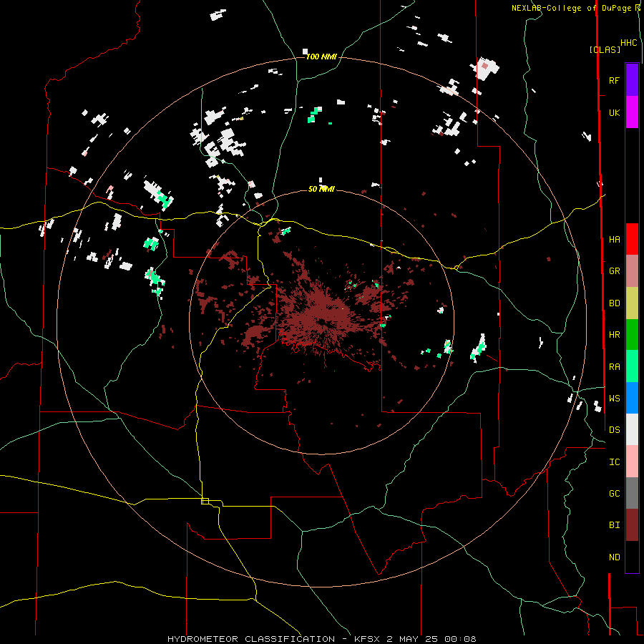Screen dimensions: 644x644
Task: Pick the HR dark green legend swatch
Action: pyautogui.click(x=632, y=335)
